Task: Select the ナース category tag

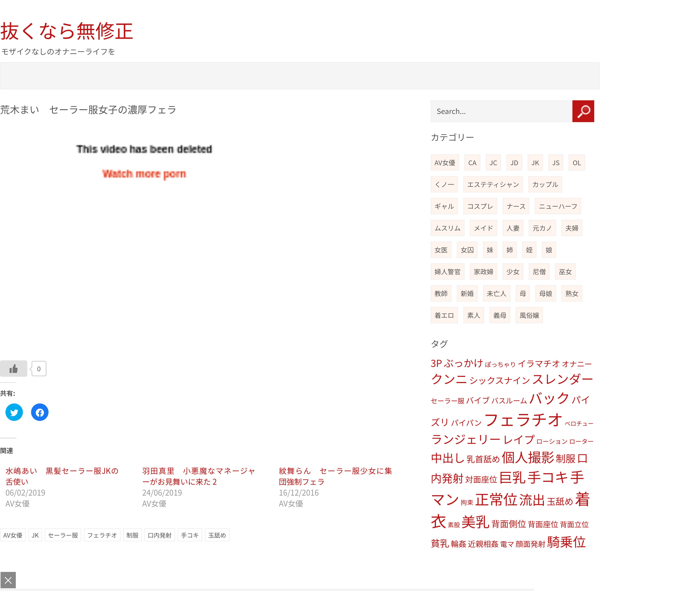Action: [516, 206]
